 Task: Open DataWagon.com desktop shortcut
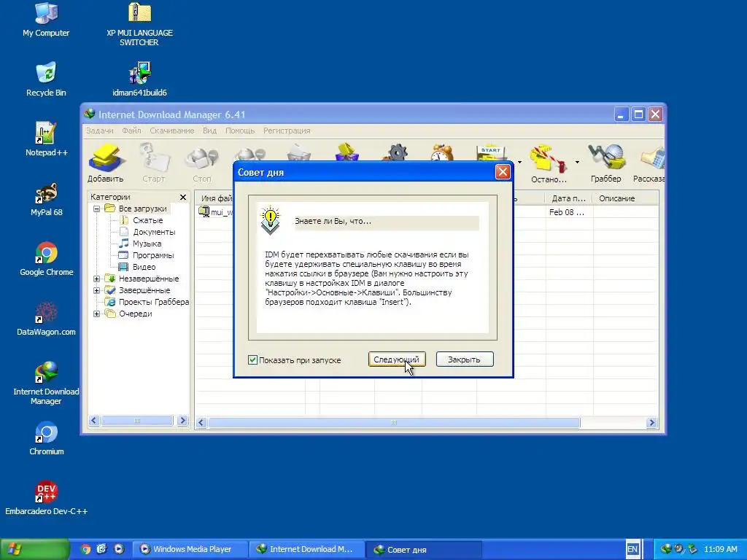point(46,319)
